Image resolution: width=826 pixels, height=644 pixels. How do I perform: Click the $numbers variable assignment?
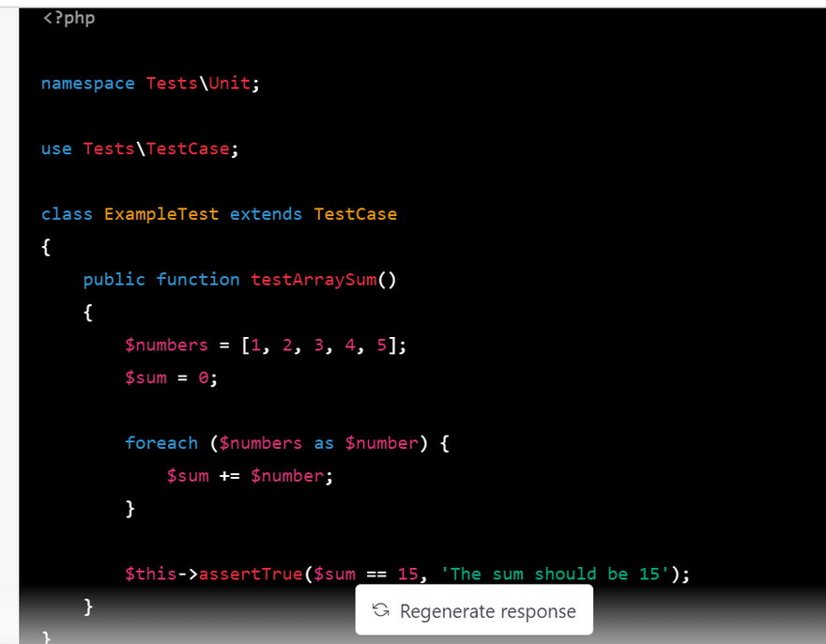[166, 345]
